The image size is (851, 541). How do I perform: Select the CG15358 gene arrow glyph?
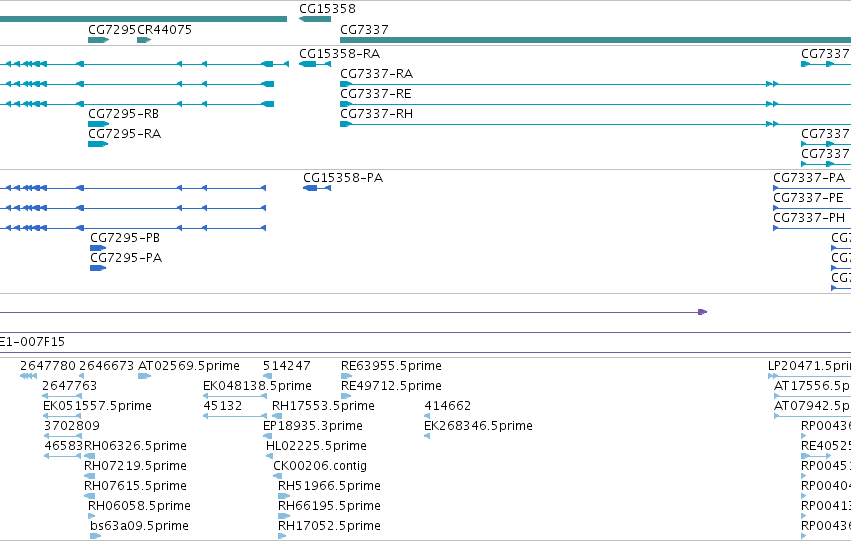(x=315, y=19)
